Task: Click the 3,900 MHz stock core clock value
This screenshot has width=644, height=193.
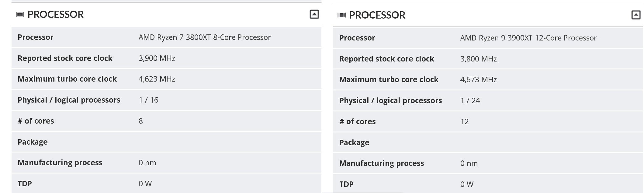Action: coord(157,58)
